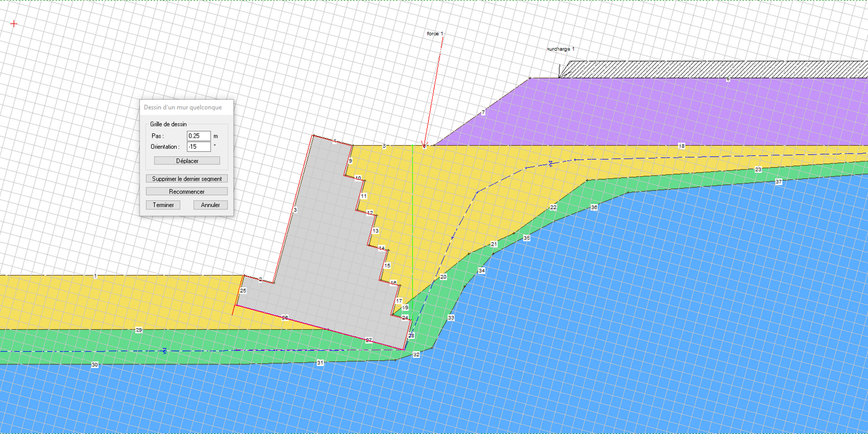The height and width of the screenshot is (434, 868).
Task: Click the force 1 arrowhead at ground level
Action: [x=424, y=145]
